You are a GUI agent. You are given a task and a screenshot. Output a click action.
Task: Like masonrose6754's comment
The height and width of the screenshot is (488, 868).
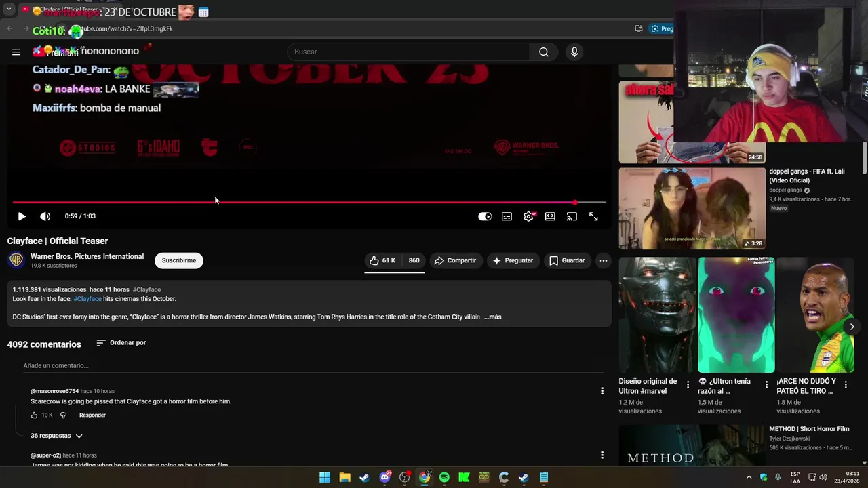click(34, 415)
